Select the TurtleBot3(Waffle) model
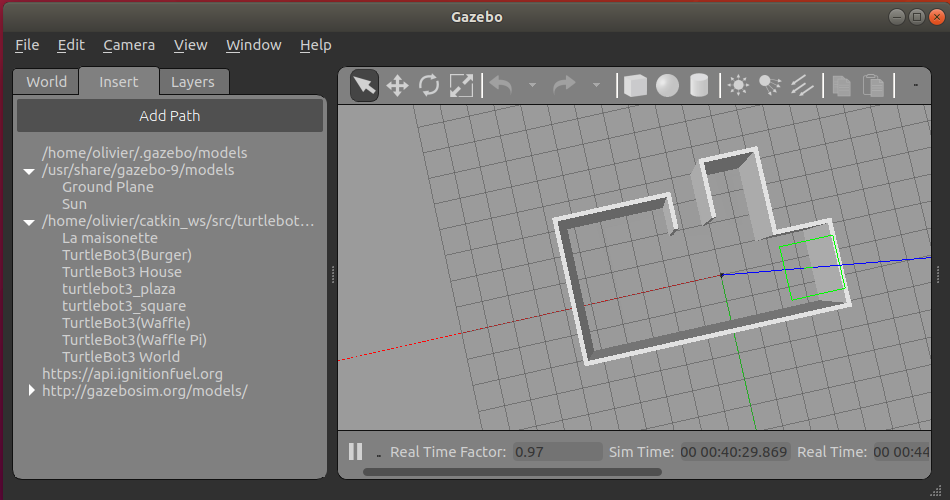Image resolution: width=950 pixels, height=500 pixels. (x=126, y=322)
